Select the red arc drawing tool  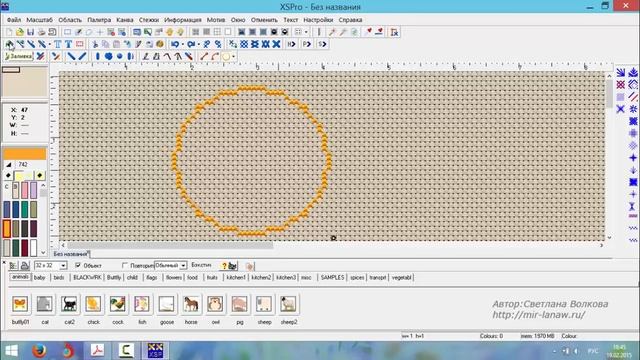click(215, 56)
